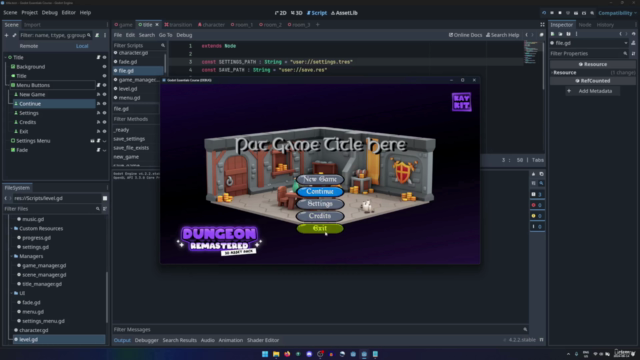Create new resource in Inspector
640x360 pixels.
(x=553, y=34)
